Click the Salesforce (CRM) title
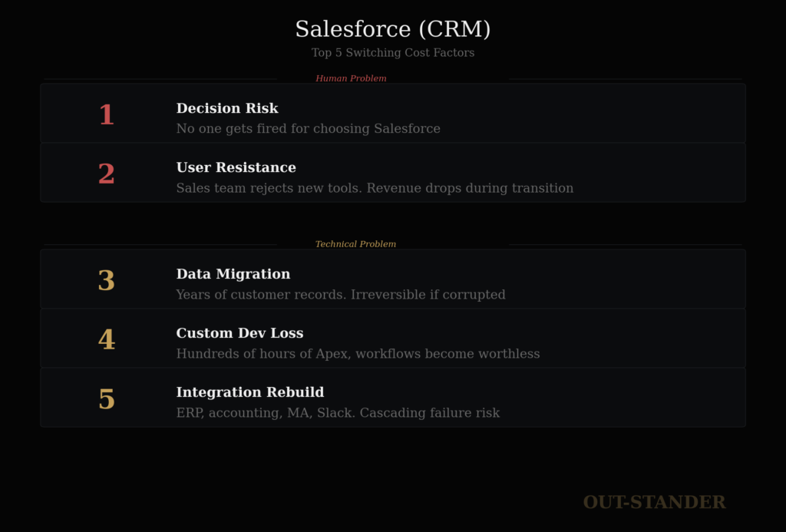 [392, 29]
